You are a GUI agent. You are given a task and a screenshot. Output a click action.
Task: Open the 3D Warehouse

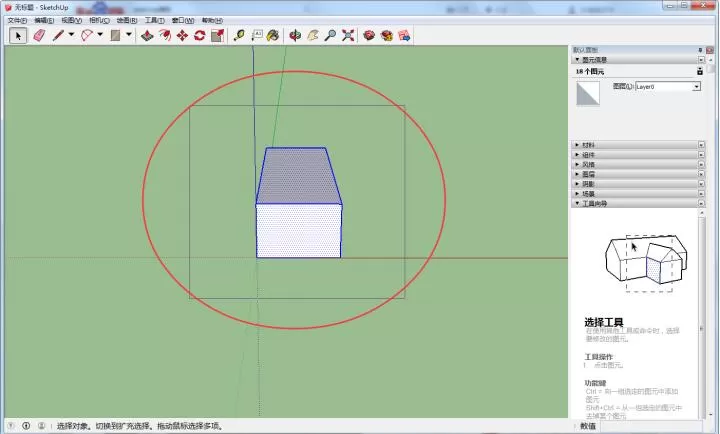[369, 35]
